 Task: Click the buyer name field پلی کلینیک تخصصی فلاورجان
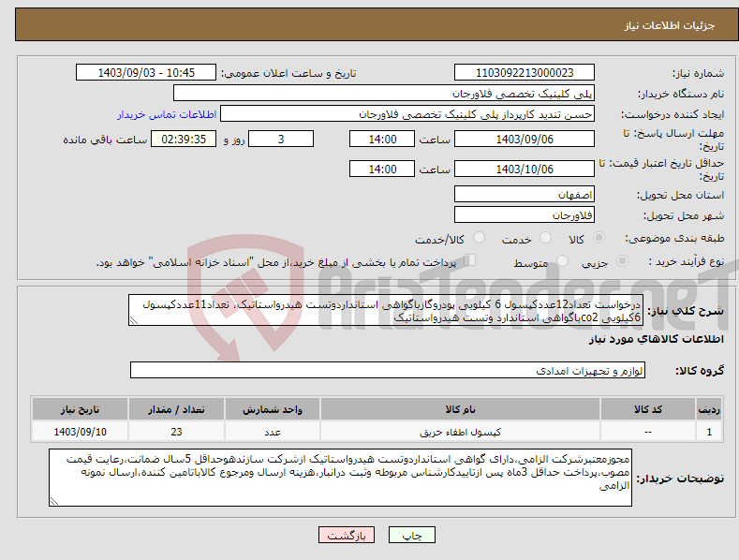[384, 94]
